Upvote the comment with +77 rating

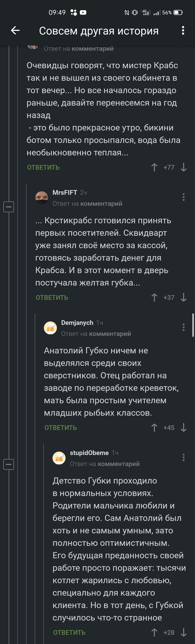click(x=154, y=167)
